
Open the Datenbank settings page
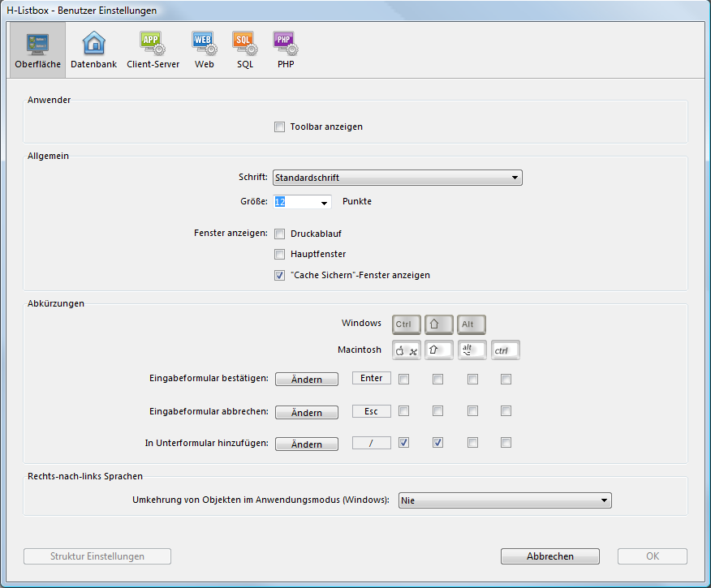[x=94, y=49]
